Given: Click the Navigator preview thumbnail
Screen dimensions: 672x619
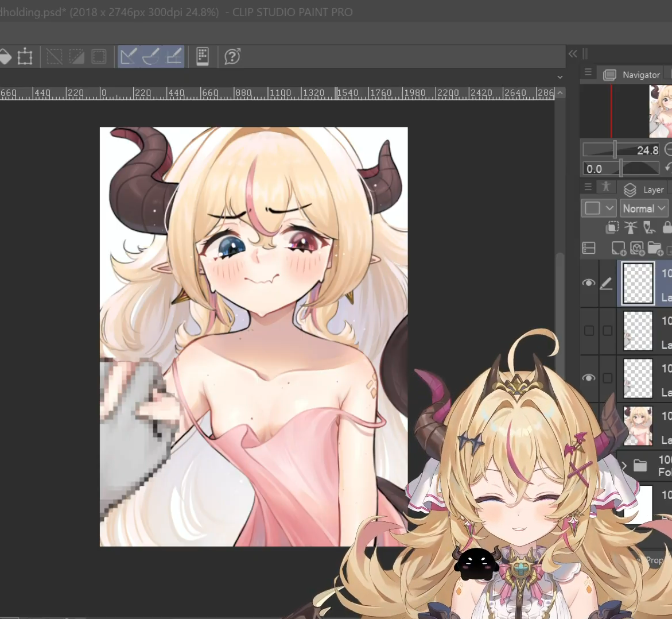Looking at the screenshot, I should pyautogui.click(x=660, y=111).
